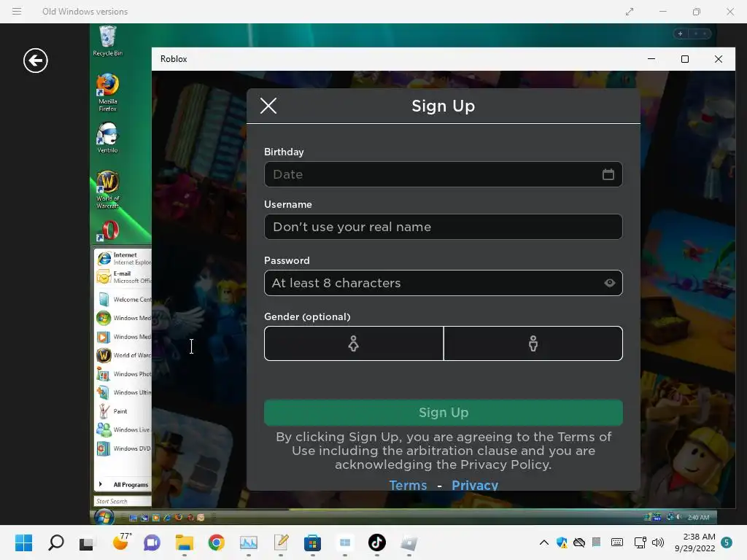Click the Vista Start orb
This screenshot has height=560, width=747.
tap(104, 517)
